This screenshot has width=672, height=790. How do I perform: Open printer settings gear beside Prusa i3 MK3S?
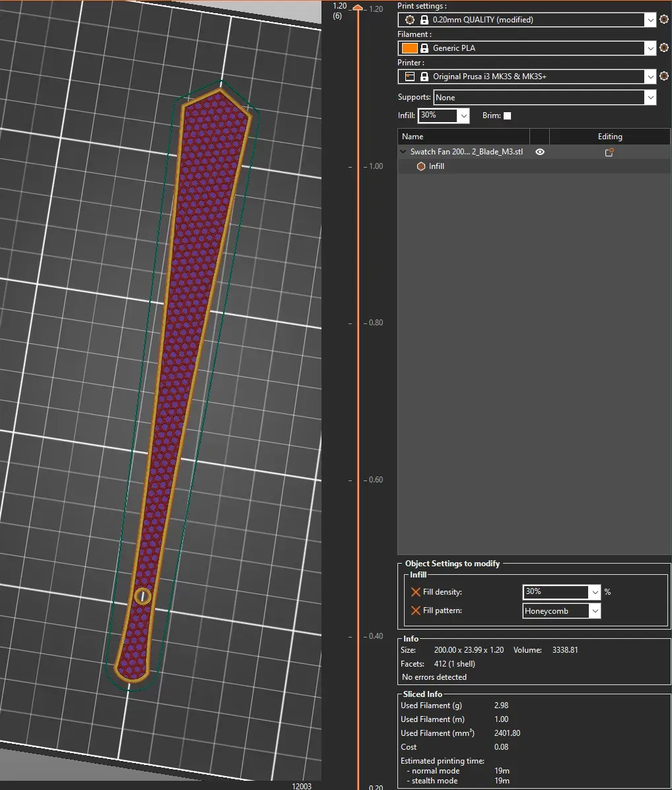664,76
